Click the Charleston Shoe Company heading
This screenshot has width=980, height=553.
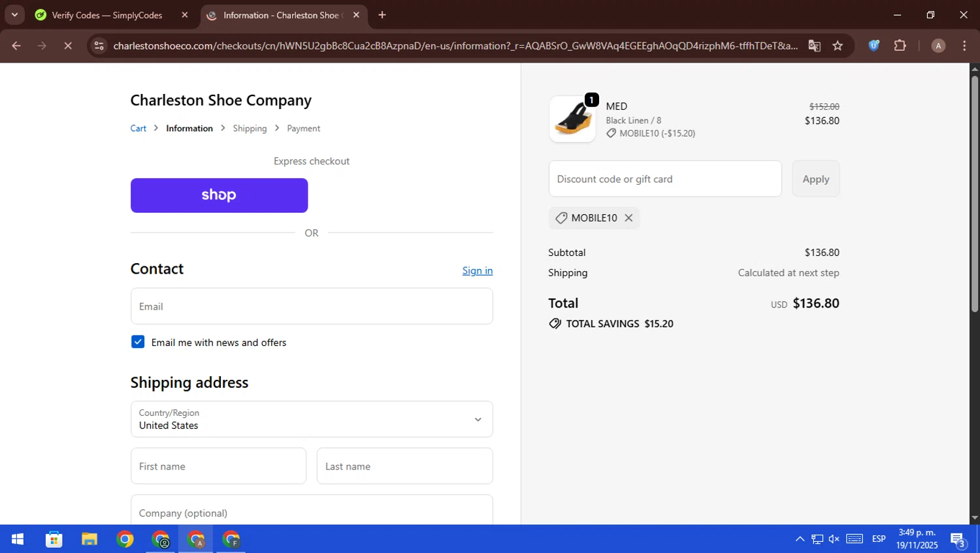[221, 100]
